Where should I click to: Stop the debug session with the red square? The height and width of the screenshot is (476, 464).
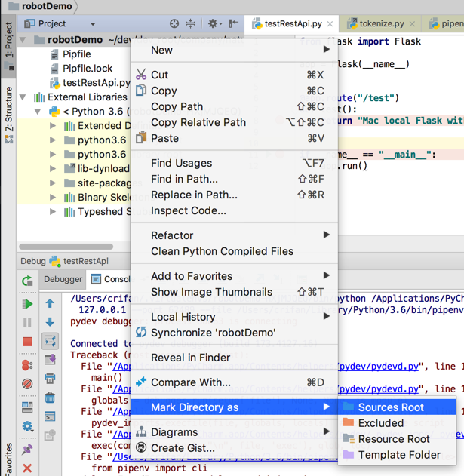coord(27,342)
